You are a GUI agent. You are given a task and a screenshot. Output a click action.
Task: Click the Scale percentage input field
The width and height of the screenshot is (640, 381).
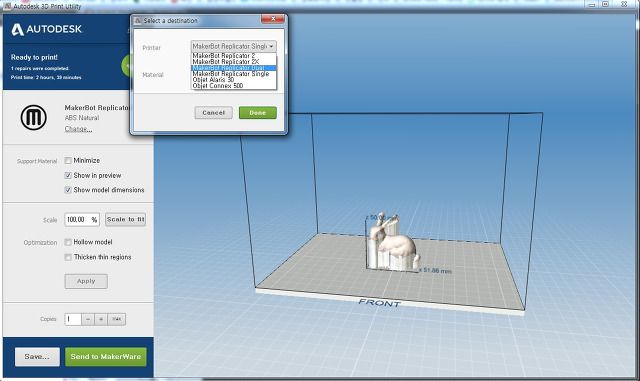82,220
